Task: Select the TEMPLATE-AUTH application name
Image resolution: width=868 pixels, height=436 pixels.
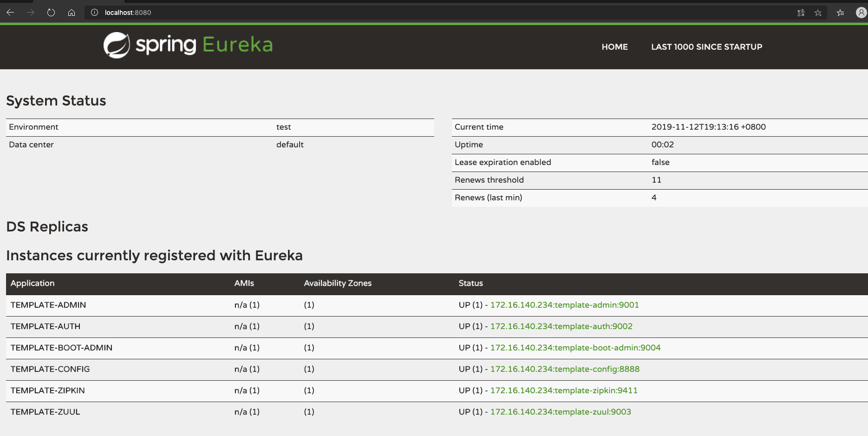Action: click(46, 326)
